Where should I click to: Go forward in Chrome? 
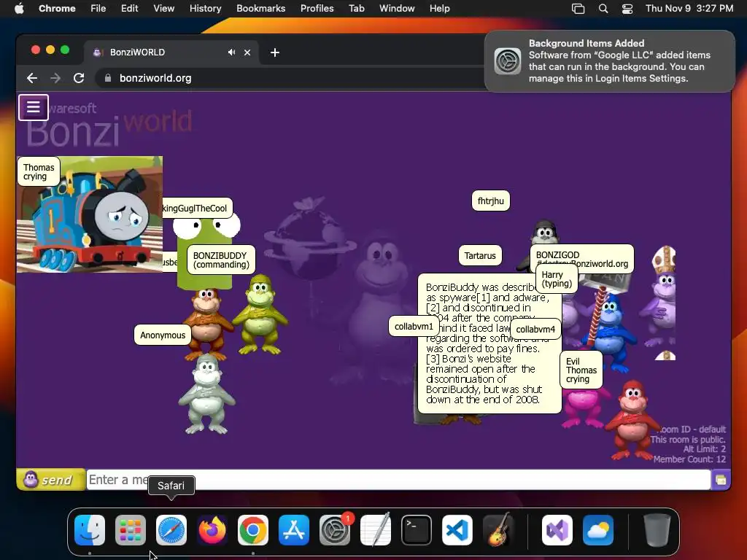coord(55,78)
